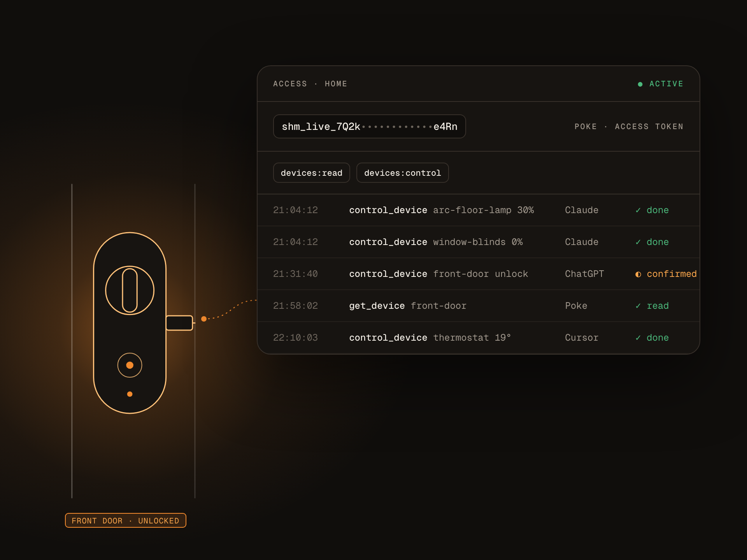Click the orange half-circle confirmed icon
The image size is (747, 560).
click(638, 274)
